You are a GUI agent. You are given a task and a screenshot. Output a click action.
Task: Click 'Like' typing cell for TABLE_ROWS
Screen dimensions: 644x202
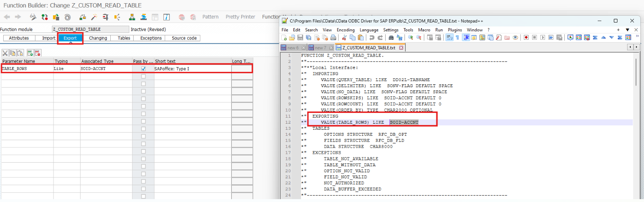click(67, 69)
